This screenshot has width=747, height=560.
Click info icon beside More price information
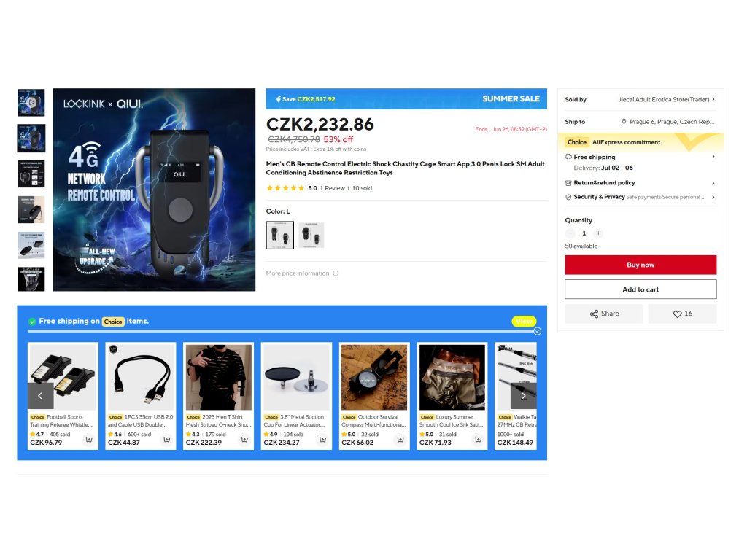point(336,273)
